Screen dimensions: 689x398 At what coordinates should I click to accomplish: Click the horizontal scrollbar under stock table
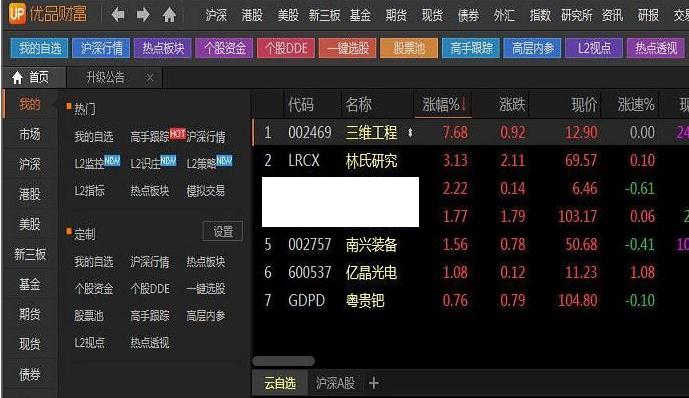click(283, 361)
